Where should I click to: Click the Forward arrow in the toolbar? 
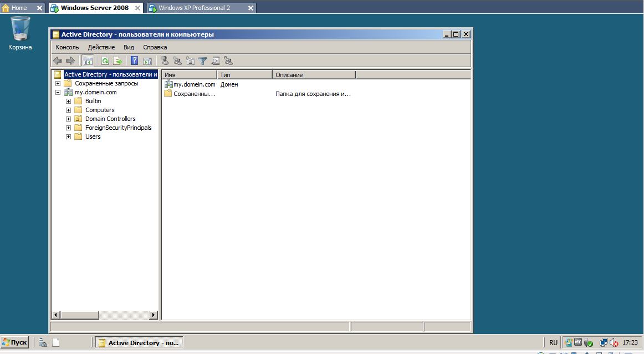(70, 61)
